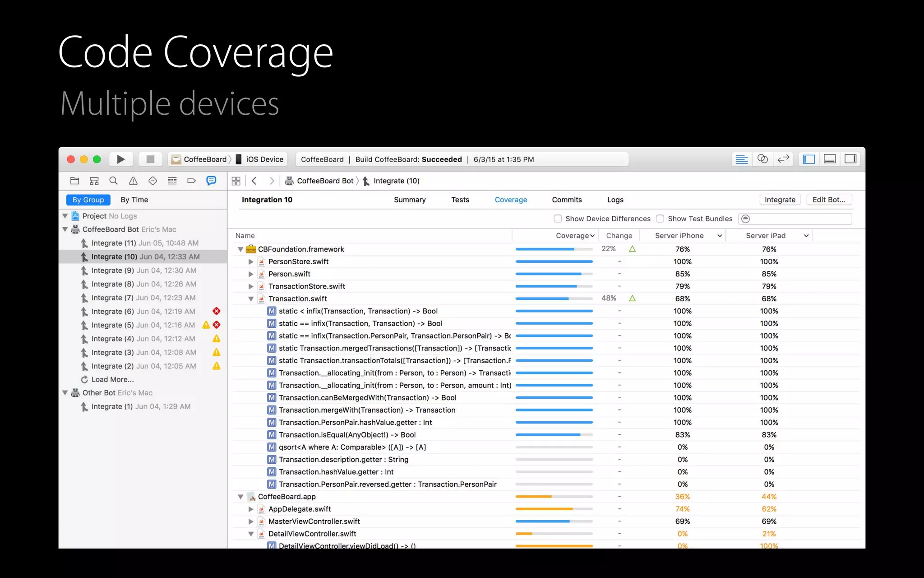Open the Server iPhone column dropdown
The image size is (924, 578).
720,236
